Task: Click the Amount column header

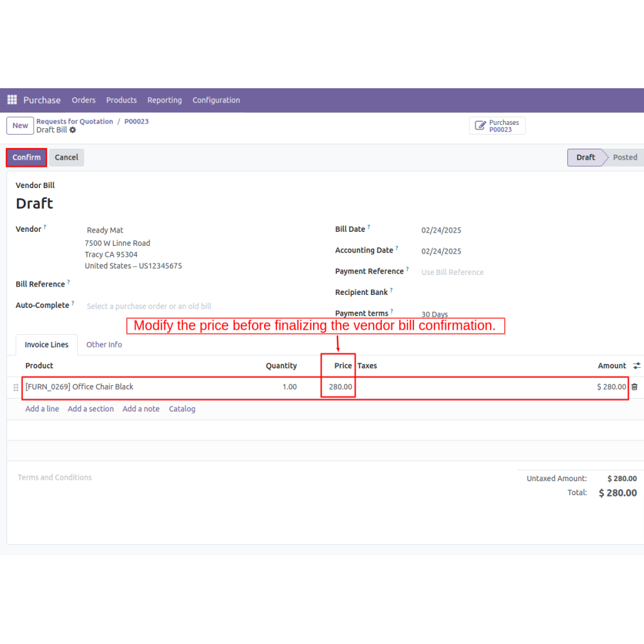Action: coord(612,366)
